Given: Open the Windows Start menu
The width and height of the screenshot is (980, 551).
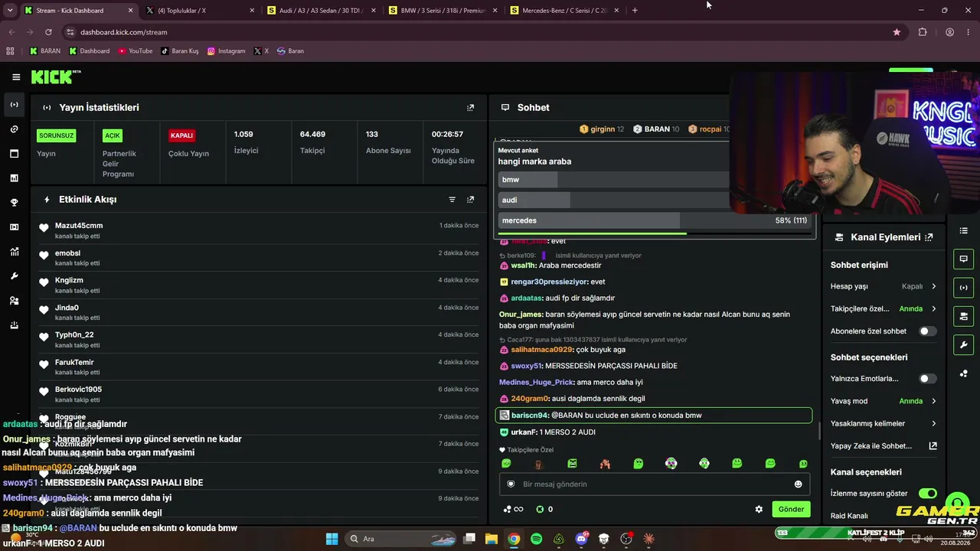Looking at the screenshot, I should pyautogui.click(x=332, y=539).
